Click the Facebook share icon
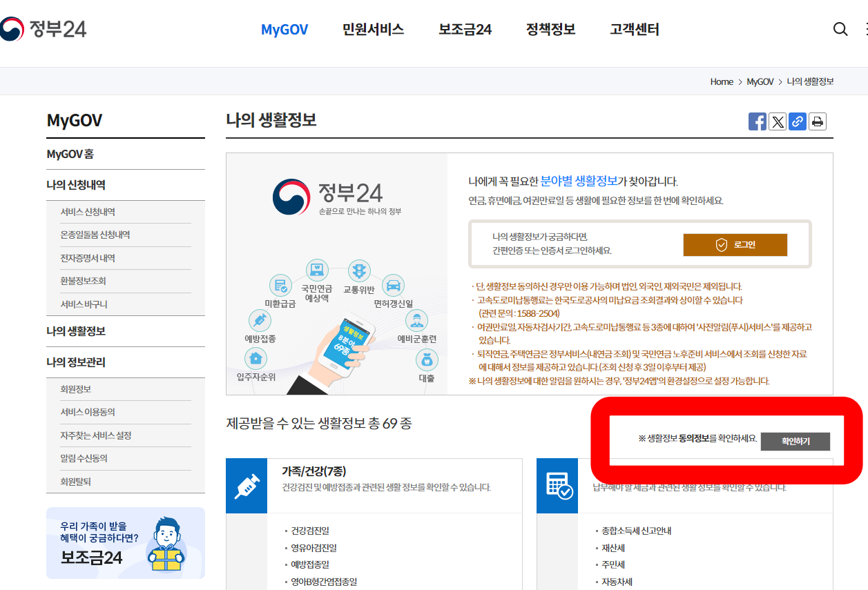 tap(758, 121)
